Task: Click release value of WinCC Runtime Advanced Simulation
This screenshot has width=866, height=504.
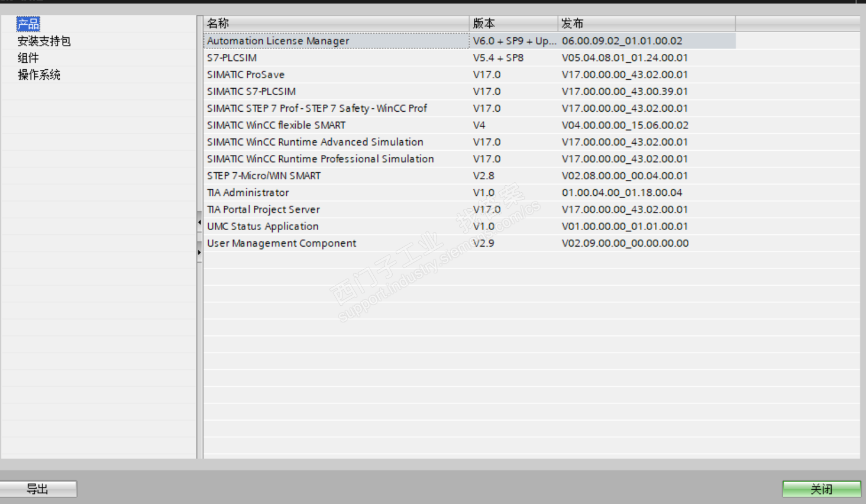Action: [x=625, y=142]
